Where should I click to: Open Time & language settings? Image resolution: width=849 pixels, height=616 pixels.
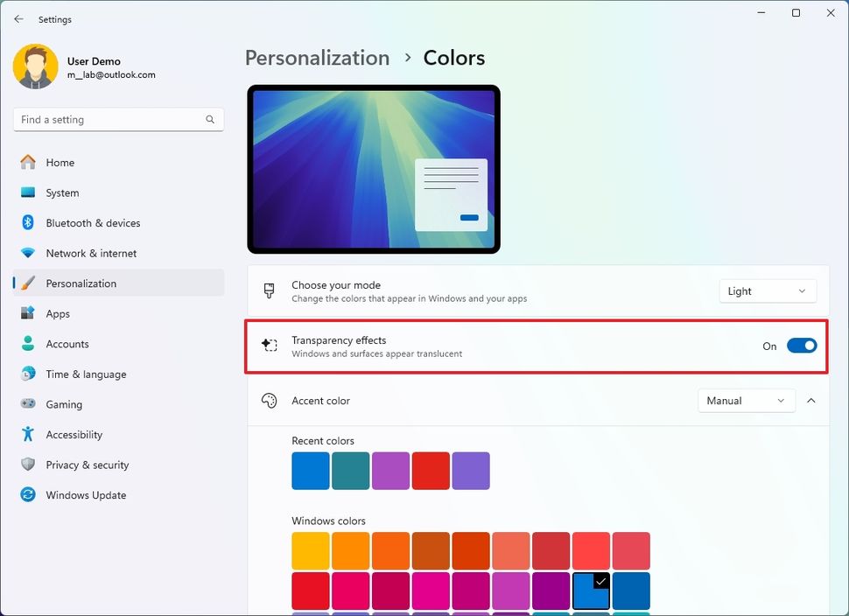(x=29, y=374)
